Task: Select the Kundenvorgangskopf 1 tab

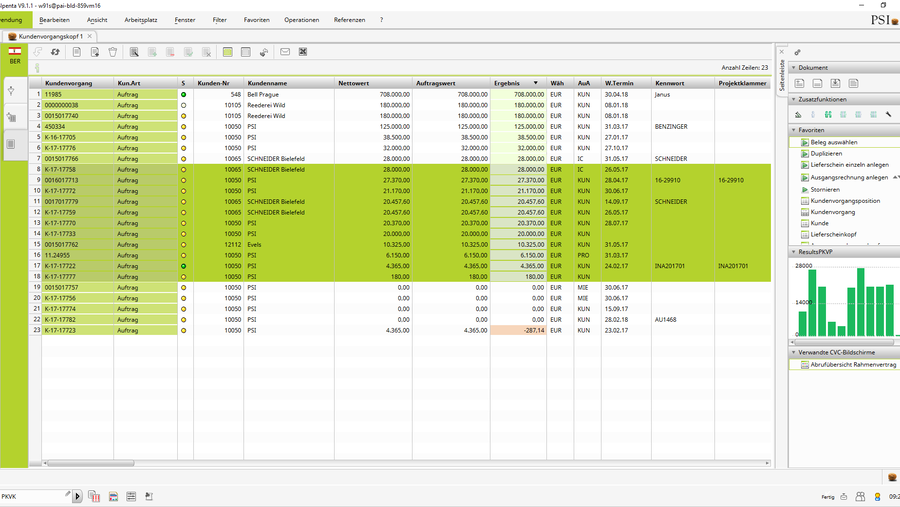Action: (51, 36)
